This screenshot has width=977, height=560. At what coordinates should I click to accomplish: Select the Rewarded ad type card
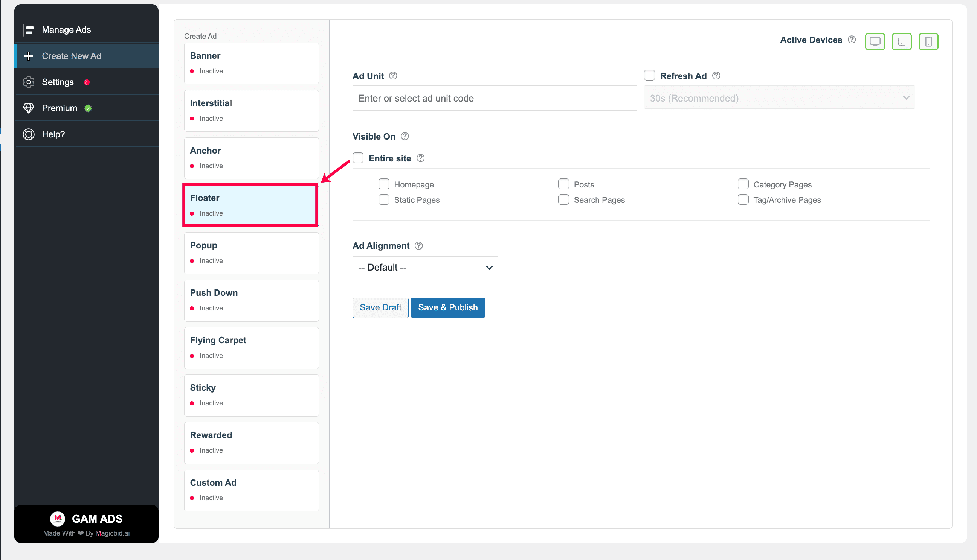[251, 443]
